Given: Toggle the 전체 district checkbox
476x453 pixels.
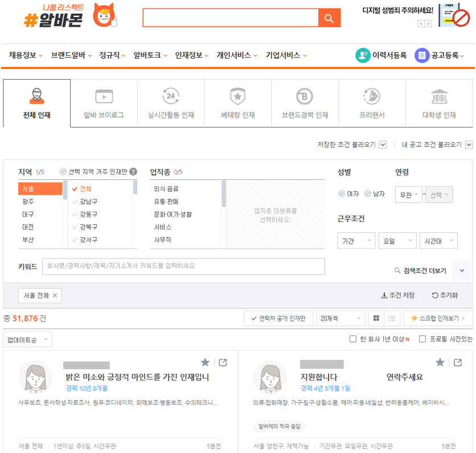Looking at the screenshot, I should pyautogui.click(x=75, y=189).
